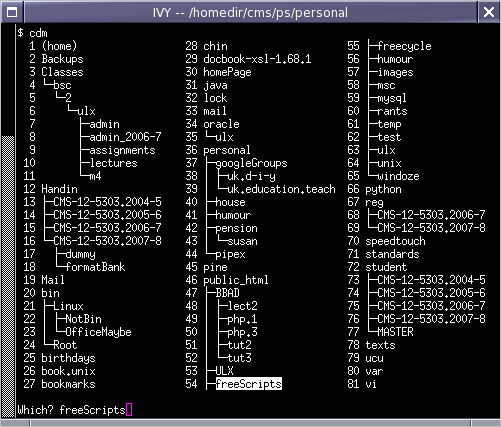The width and height of the screenshot is (501, 427).
Task: Close the IVY terminal window
Action: [489, 13]
